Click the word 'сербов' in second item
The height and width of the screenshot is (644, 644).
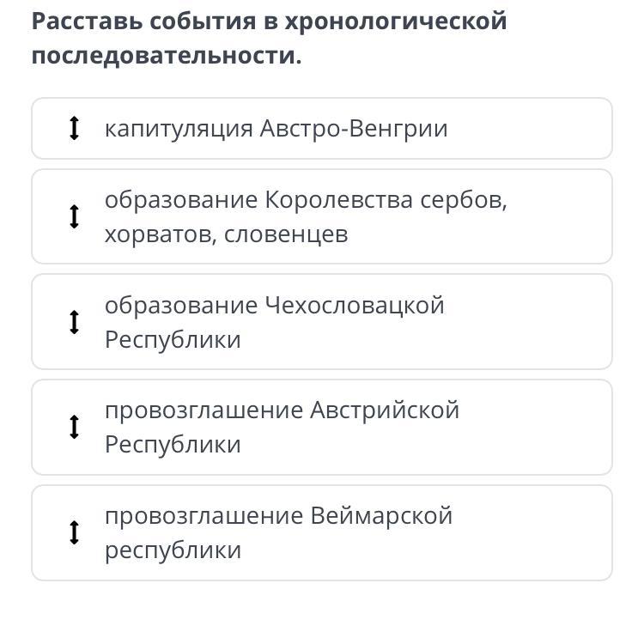(464, 200)
